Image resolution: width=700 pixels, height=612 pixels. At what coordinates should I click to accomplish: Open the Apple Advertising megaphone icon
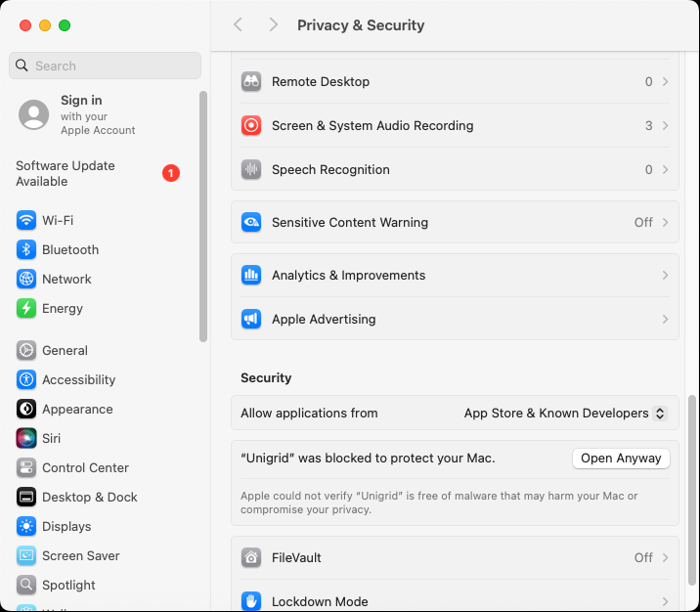251,319
